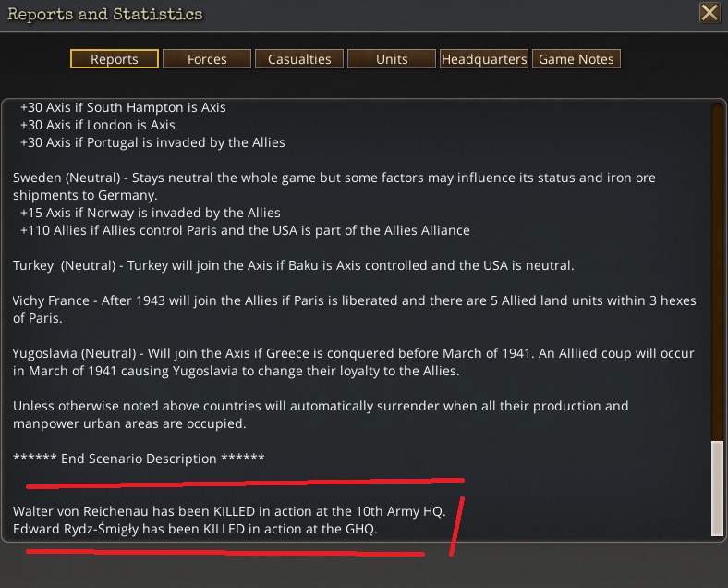Select the Reports tab
The width and height of the screenshot is (728, 588).
tap(115, 59)
